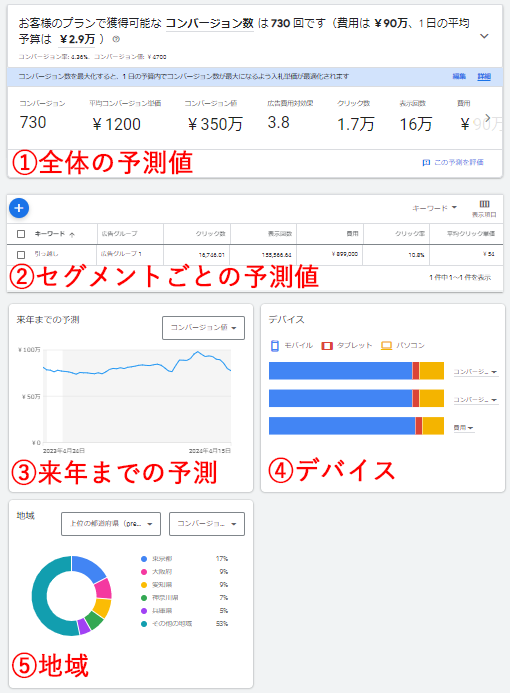The height and width of the screenshot is (693, 510).
Task: Open the キーワード segment dropdown
Action: [434, 208]
